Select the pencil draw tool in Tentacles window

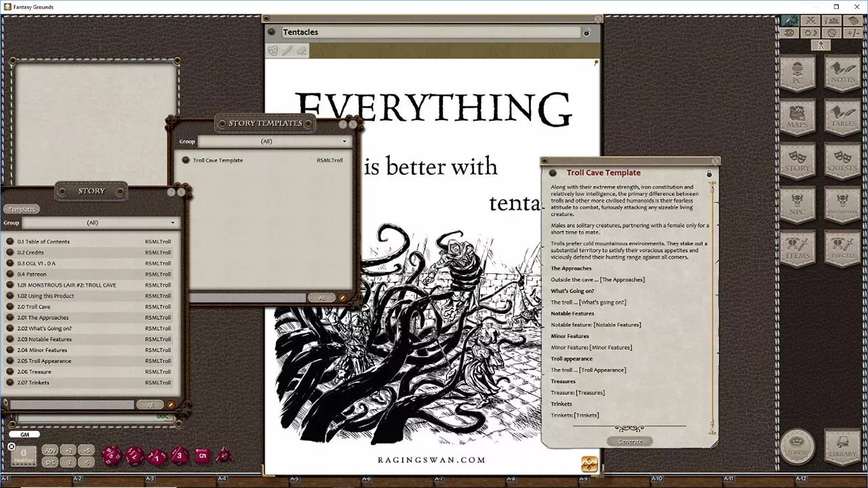tap(288, 50)
